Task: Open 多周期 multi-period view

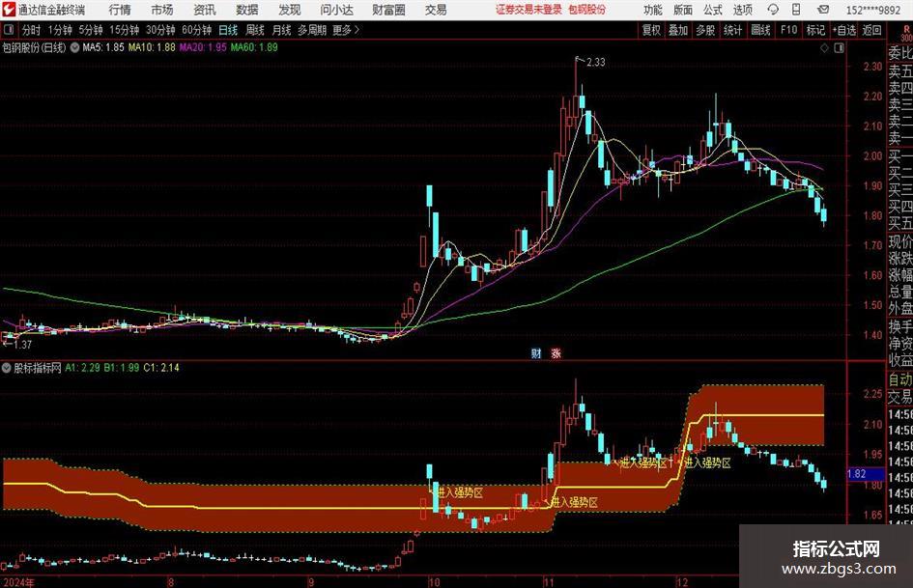Action: click(x=312, y=30)
